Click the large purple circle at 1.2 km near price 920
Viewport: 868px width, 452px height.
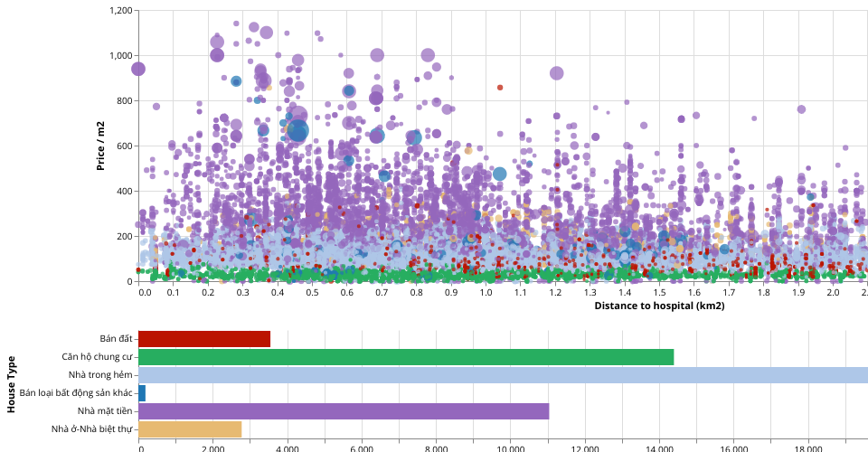pyautogui.click(x=557, y=73)
